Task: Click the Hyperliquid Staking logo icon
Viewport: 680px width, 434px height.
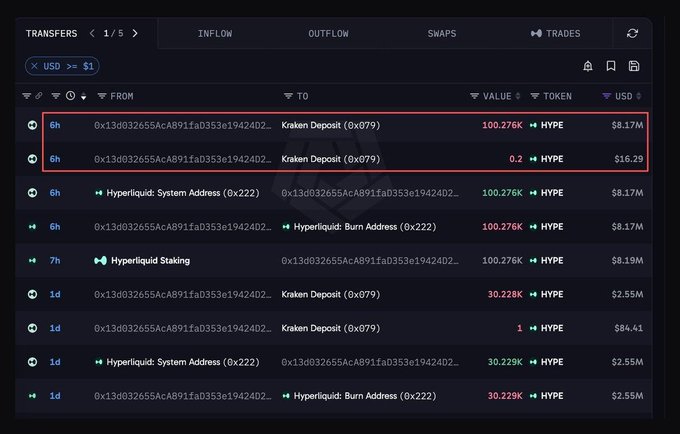Action: (100, 261)
